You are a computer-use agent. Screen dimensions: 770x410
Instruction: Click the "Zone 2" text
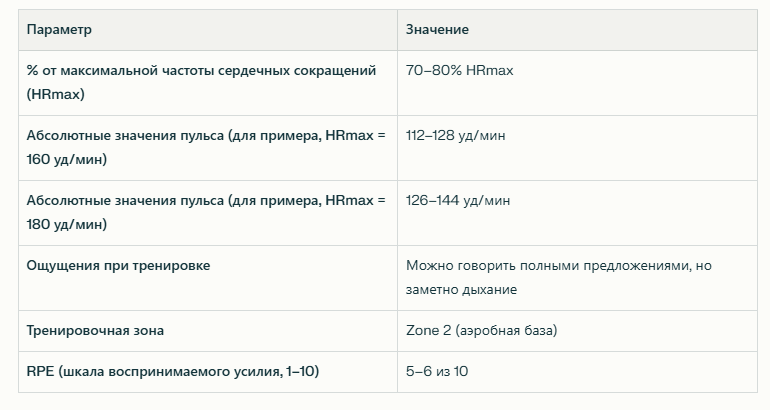(429, 330)
